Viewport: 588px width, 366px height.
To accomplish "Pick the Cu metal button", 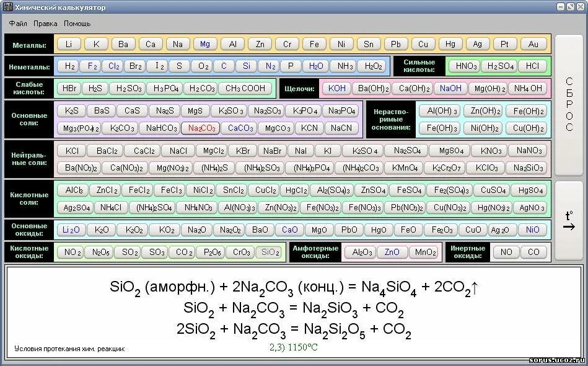I will coord(423,44).
